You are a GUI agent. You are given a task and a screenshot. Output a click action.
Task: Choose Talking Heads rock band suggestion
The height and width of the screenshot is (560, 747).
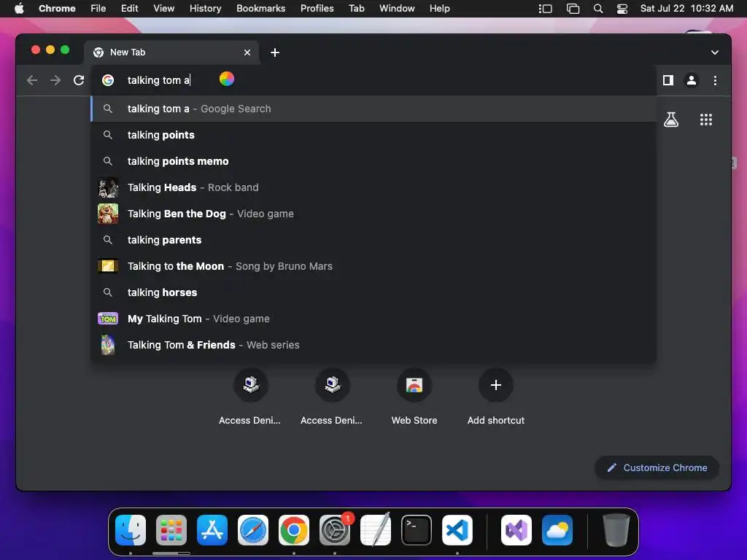pos(373,187)
